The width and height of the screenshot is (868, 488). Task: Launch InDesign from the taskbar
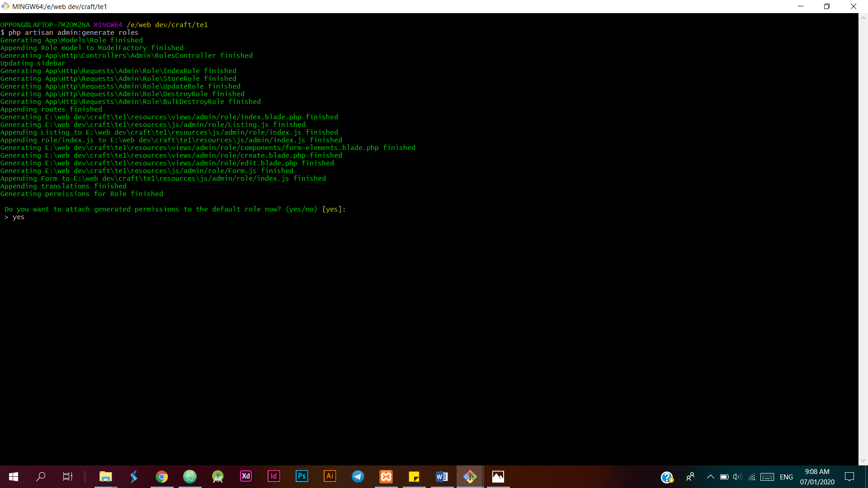point(274,476)
